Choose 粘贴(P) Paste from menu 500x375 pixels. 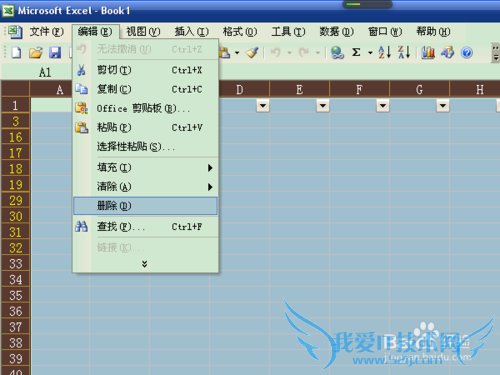pos(145,127)
